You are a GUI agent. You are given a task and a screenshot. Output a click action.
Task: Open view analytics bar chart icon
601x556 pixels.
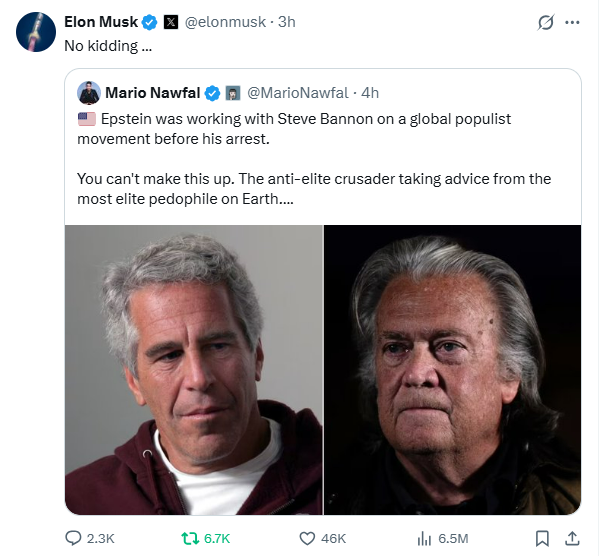(423, 538)
